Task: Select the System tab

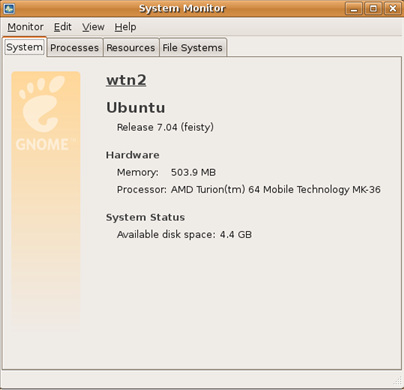Action: point(24,47)
